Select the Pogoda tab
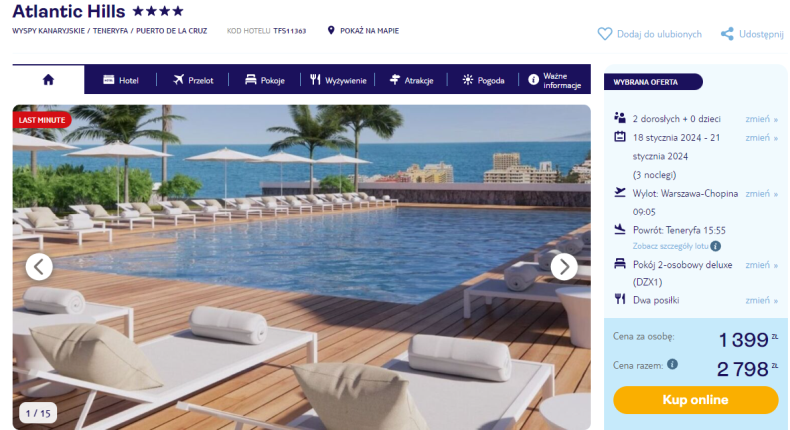Screen dimensions: 790x430 point(483,80)
